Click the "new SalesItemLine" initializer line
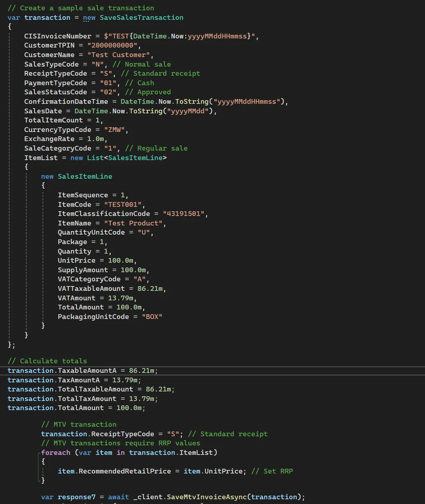The width and height of the screenshot is (425, 504). tap(77, 176)
